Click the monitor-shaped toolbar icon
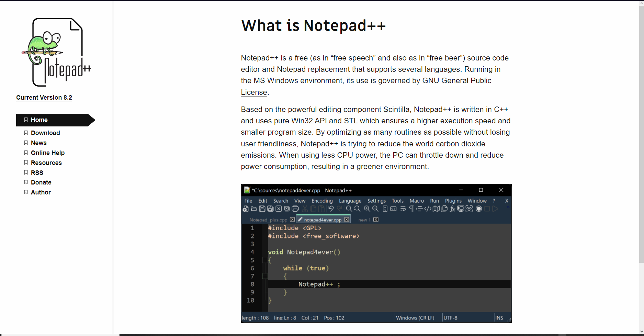The height and width of the screenshot is (336, 644). pyautogui.click(x=461, y=209)
